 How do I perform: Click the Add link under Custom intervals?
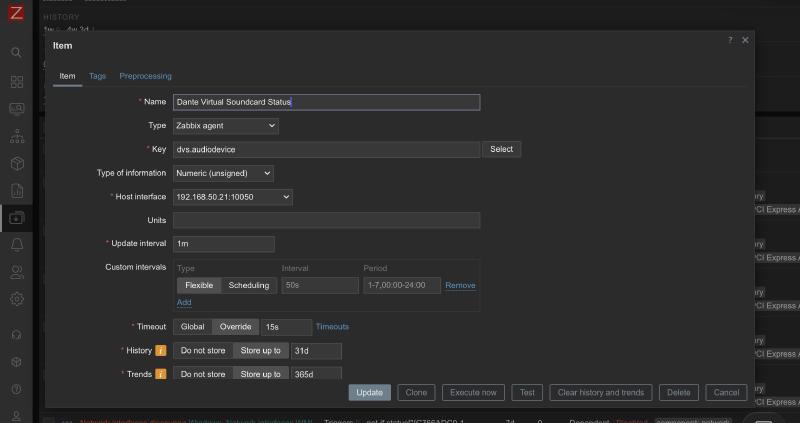(184, 302)
